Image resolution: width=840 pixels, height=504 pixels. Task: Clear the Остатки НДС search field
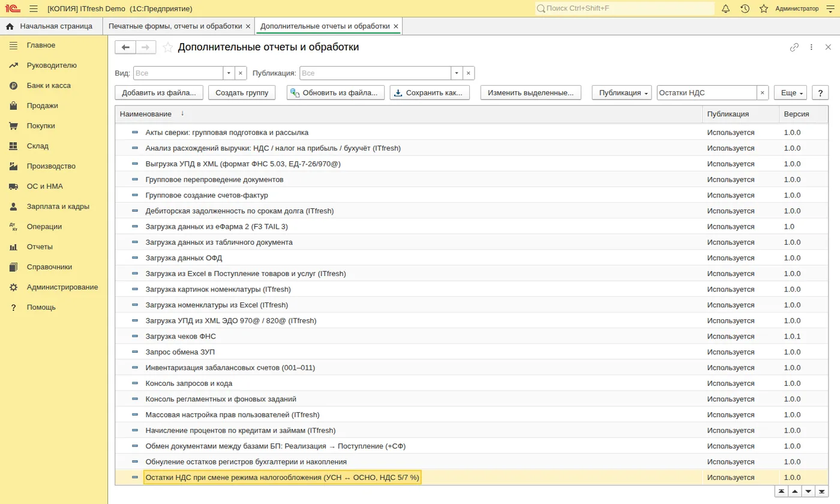[x=762, y=93]
